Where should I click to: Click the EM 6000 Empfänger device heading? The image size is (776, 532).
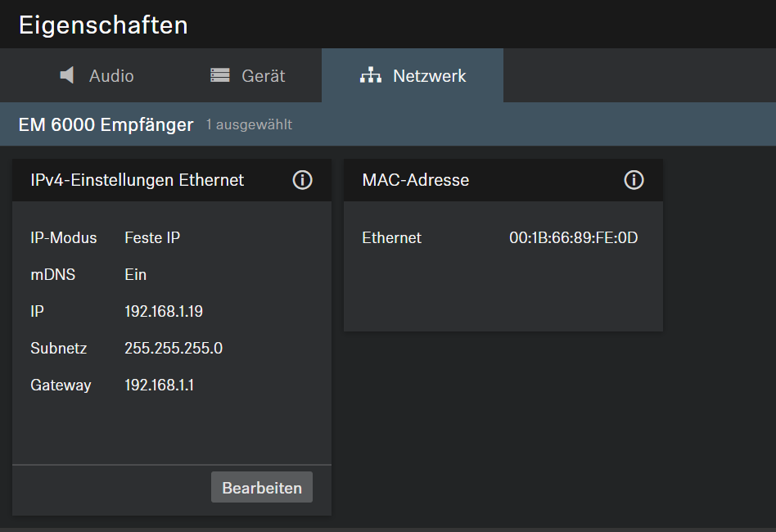click(106, 124)
